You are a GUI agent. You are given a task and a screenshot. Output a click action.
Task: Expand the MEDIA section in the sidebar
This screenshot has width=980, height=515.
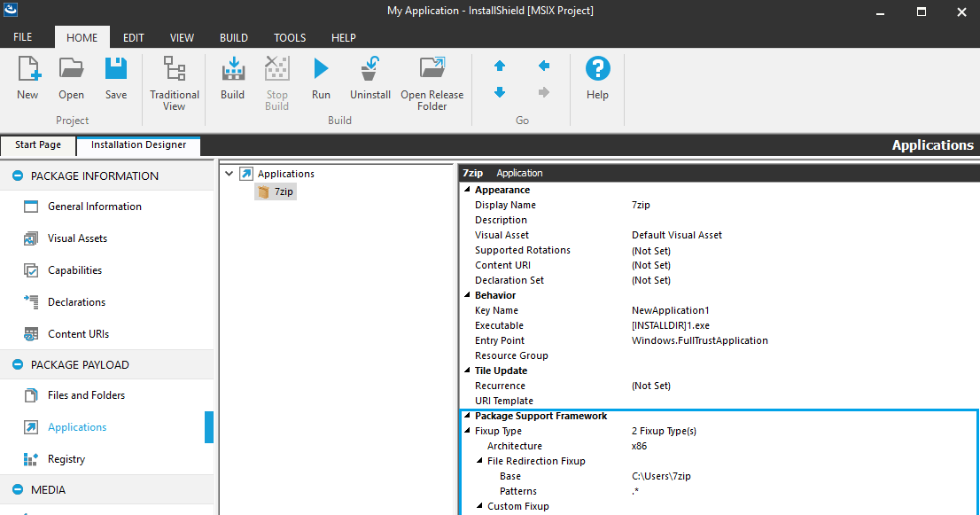(x=16, y=489)
